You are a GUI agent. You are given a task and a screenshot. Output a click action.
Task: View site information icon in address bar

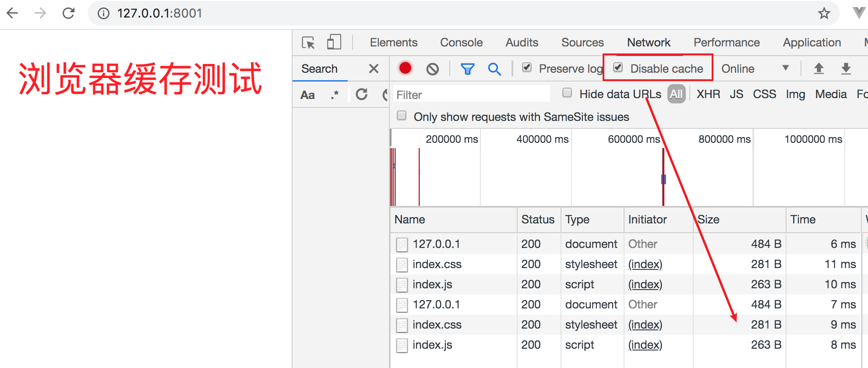coord(103,14)
